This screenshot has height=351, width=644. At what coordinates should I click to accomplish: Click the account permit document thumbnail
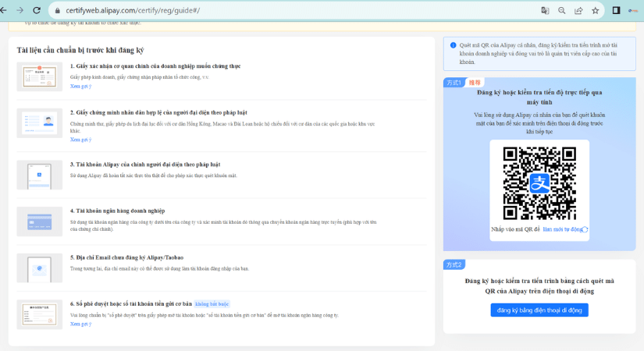[x=40, y=314]
